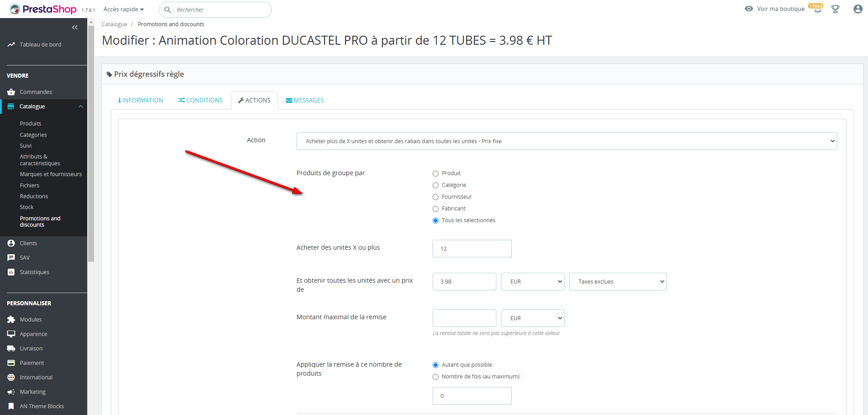868x415 pixels.
Task: Select the Produit radio option
Action: 436,174
